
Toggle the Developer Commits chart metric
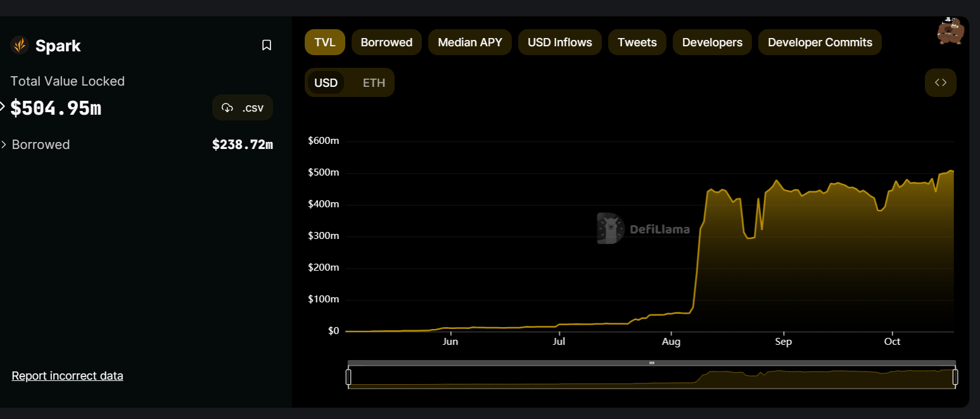coord(820,42)
